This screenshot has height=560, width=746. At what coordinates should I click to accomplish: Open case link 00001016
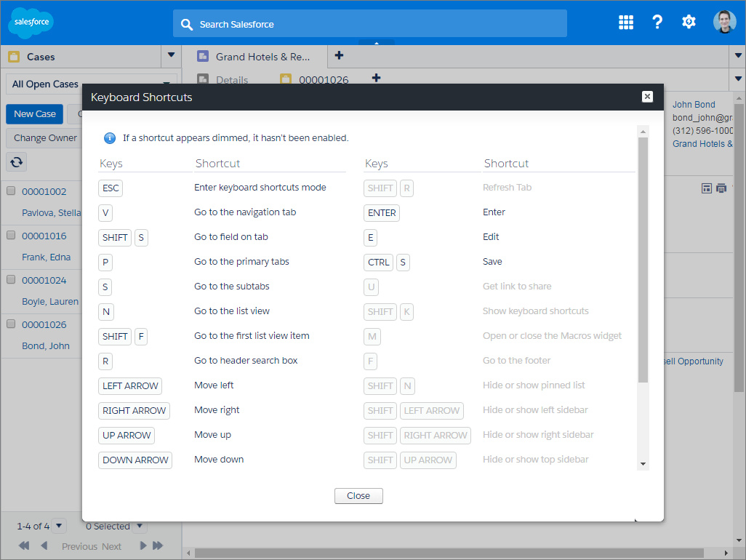(44, 236)
